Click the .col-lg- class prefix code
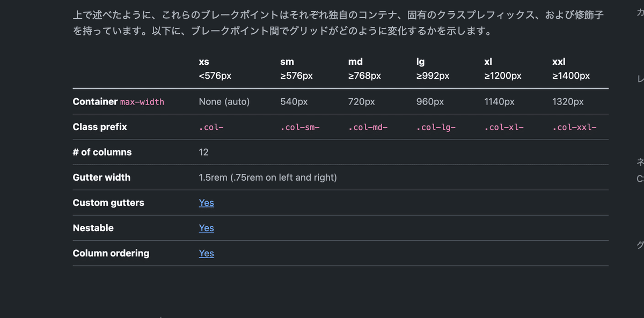This screenshot has width=644, height=318. point(436,128)
